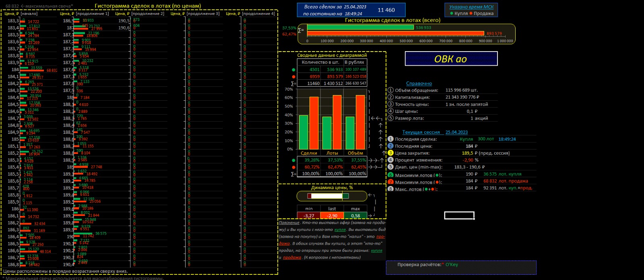This screenshot has height=280, width=644.
Task: Click the 115 996 689 шт. value
Action: (462, 90)
